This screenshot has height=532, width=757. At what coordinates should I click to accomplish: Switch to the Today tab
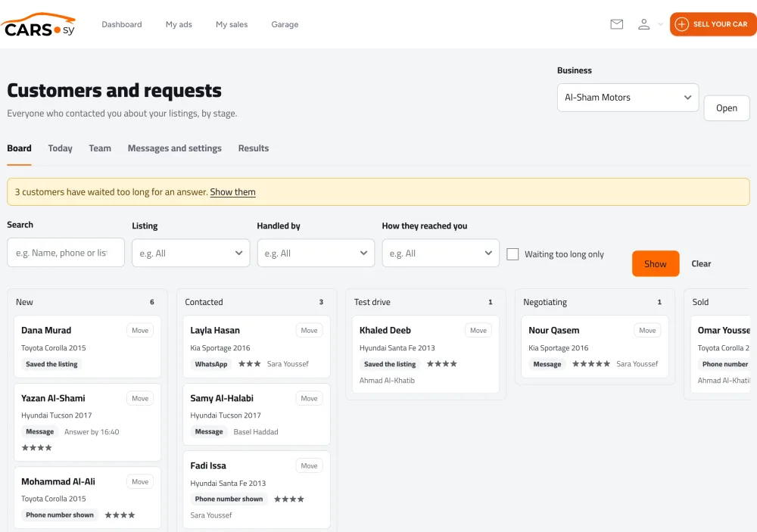pyautogui.click(x=60, y=148)
